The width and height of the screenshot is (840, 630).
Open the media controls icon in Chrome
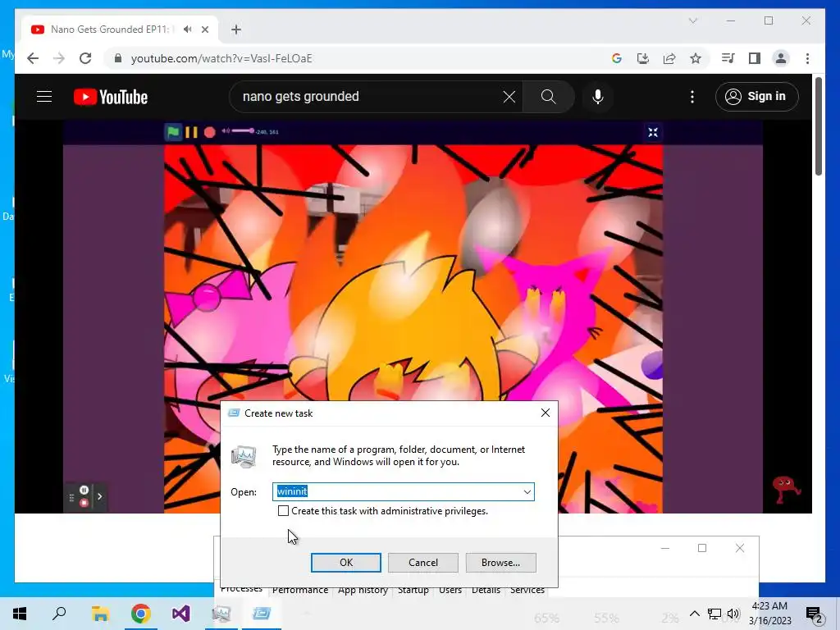click(x=728, y=58)
